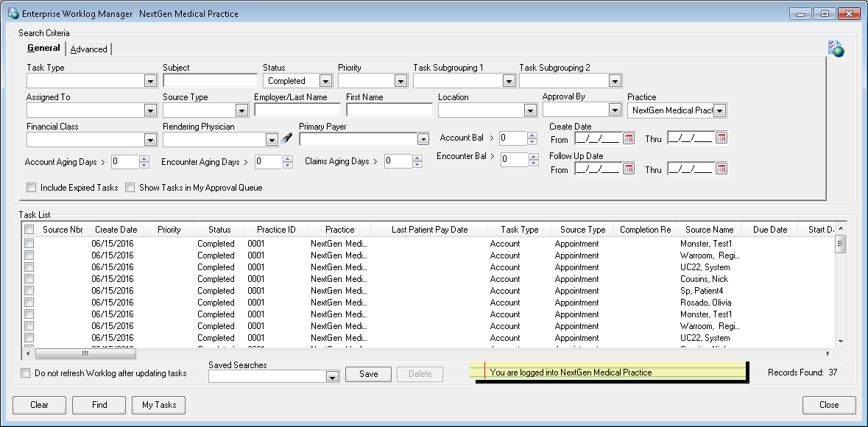Click the Task List horizontal scrollbar thumb
This screenshot has width=868, height=427.
(x=86, y=353)
